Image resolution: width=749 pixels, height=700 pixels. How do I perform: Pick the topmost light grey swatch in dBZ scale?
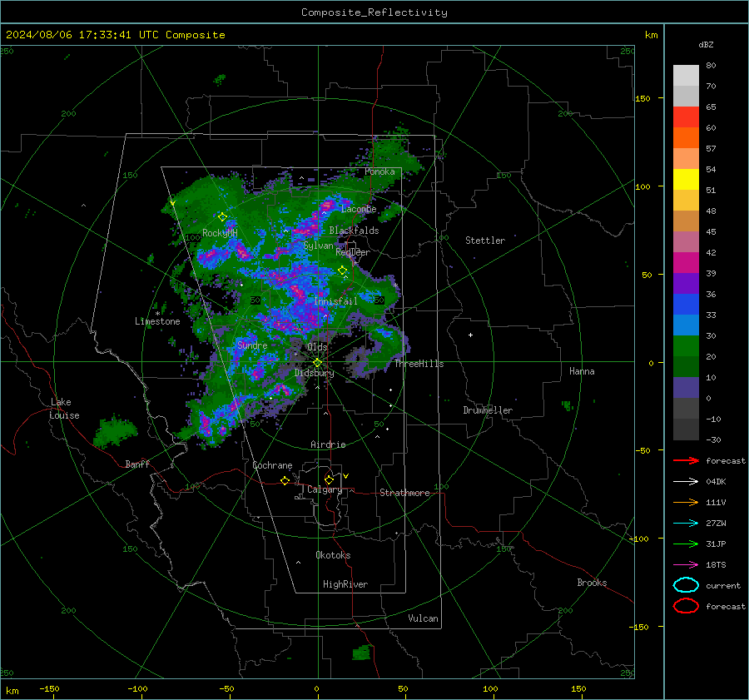tap(686, 76)
